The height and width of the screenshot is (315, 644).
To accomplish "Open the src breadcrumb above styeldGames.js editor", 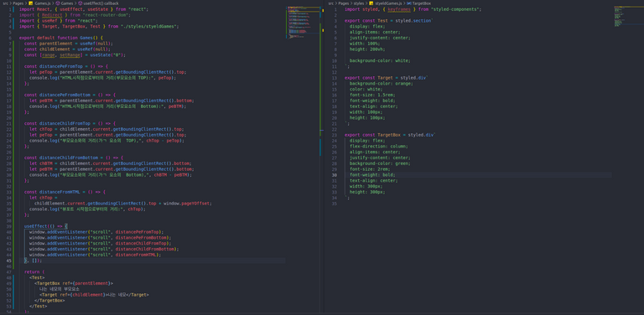I will click(x=331, y=3).
